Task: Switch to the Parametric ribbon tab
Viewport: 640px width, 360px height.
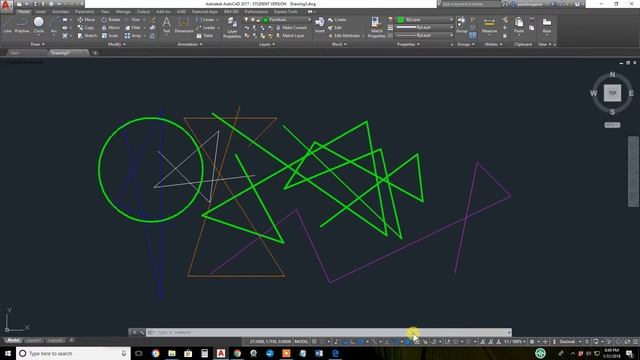Action: (x=84, y=12)
